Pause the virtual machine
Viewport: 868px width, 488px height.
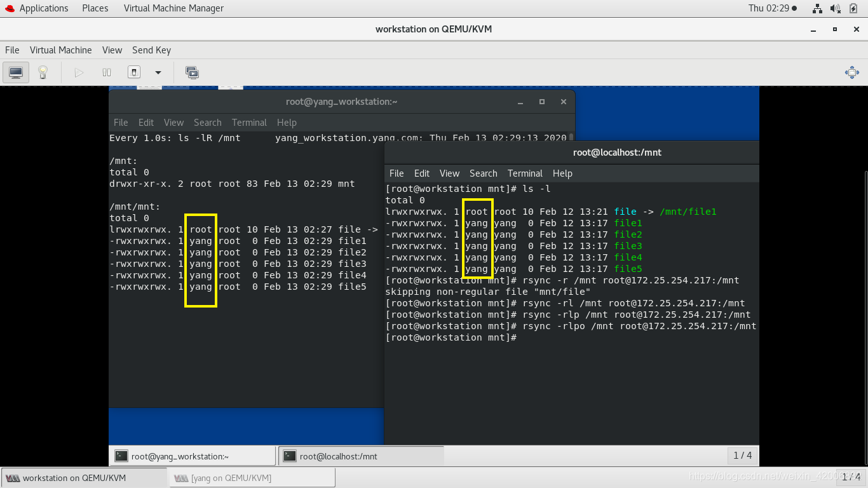(x=107, y=72)
